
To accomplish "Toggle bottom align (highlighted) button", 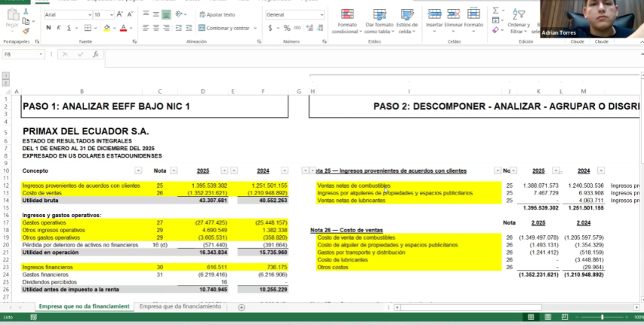I will click(x=166, y=14).
